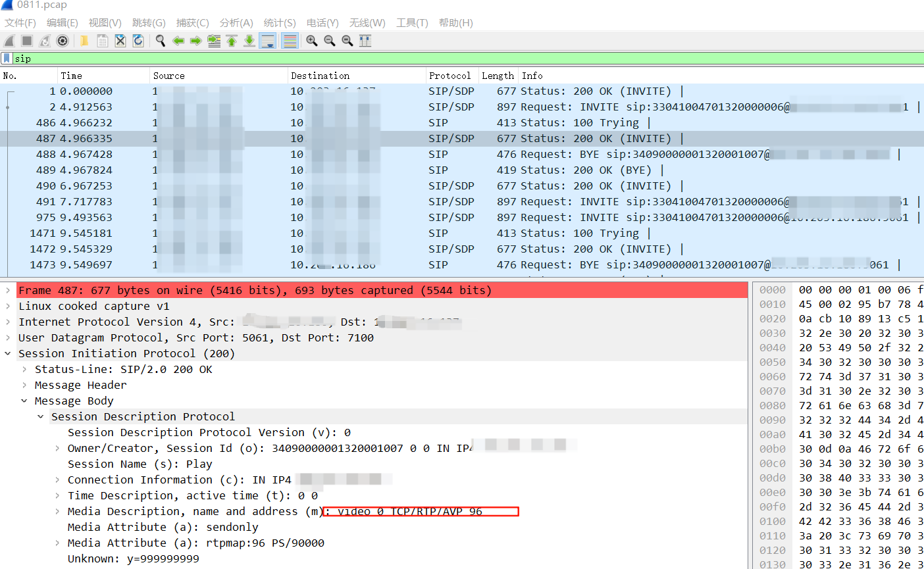This screenshot has height=569, width=924.
Task: Click the start capture shark fin icon
Action: pyautogui.click(x=10, y=41)
